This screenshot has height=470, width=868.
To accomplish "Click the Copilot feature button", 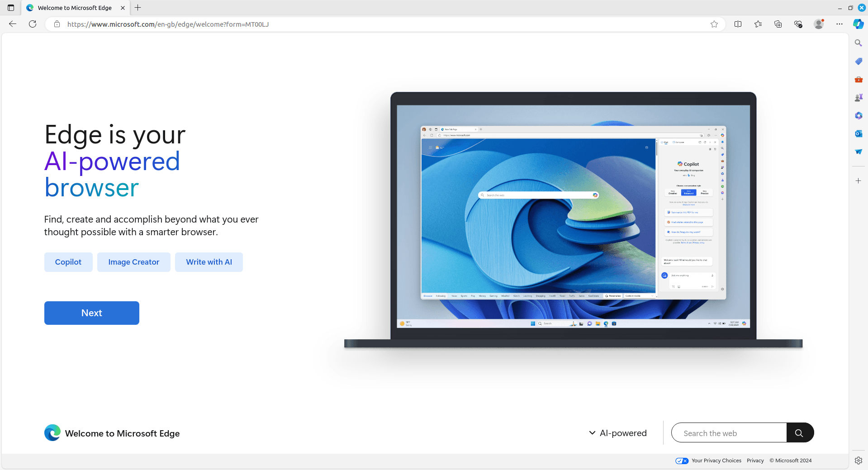I will coord(68,262).
